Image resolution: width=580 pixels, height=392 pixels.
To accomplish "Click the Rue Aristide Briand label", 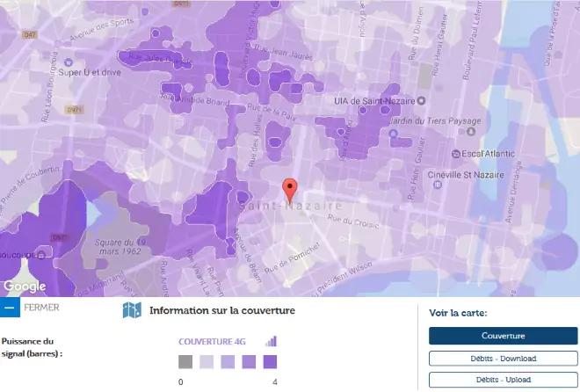I will pos(195,99).
